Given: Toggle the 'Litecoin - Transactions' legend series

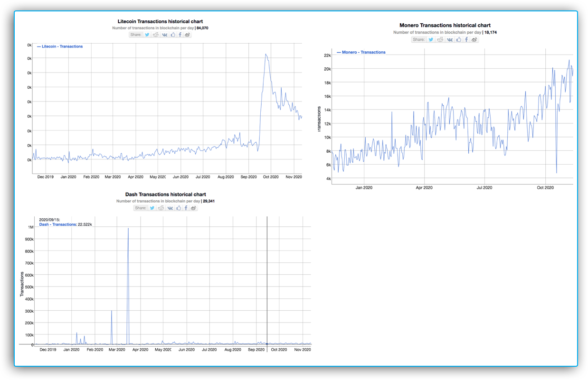Looking at the screenshot, I should pos(60,46).
